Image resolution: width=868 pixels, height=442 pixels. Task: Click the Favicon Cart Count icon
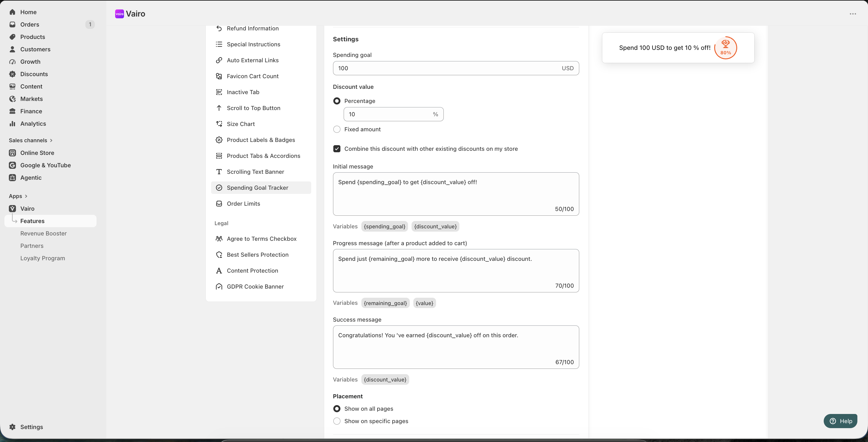pos(219,76)
